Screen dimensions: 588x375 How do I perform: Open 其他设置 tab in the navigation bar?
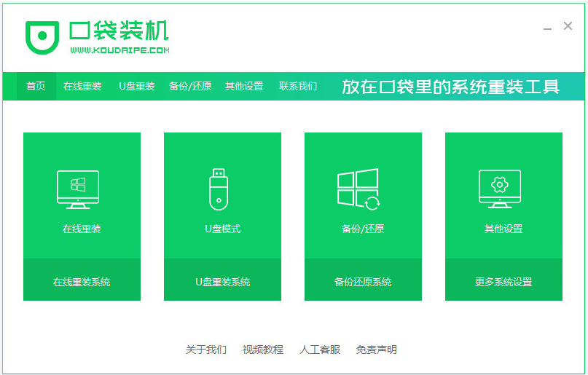[244, 86]
